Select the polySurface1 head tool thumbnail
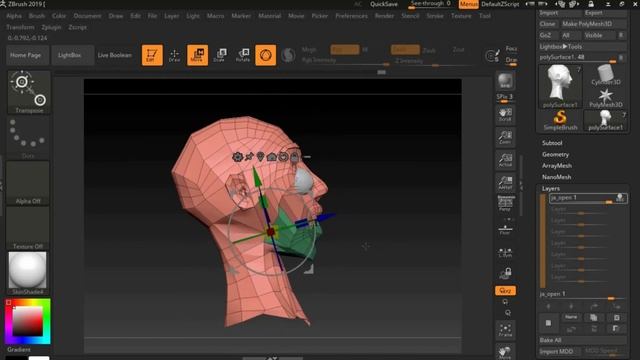This screenshot has height=360, width=640. point(560,87)
